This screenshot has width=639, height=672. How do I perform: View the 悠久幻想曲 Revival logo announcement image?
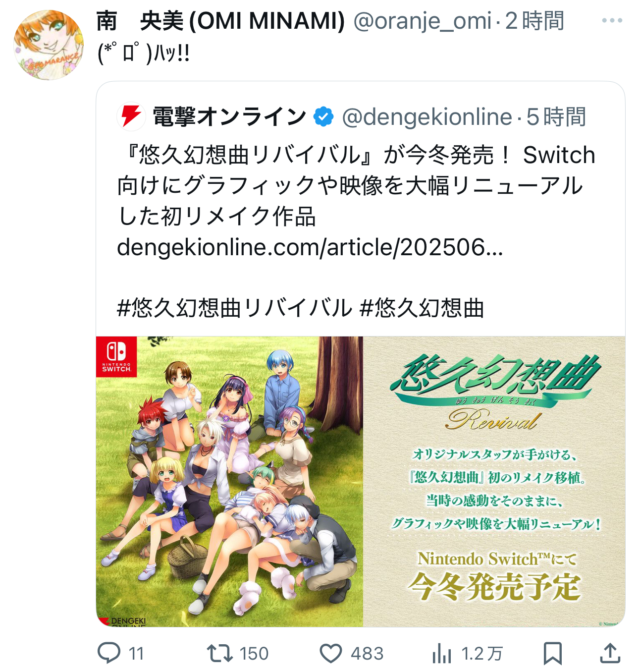(x=494, y=482)
